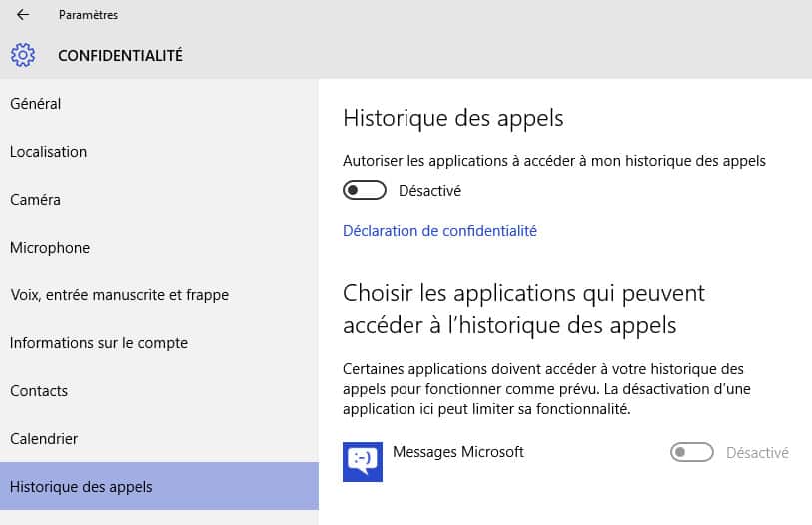Open Voix, entrée manuscrite et frappe
Image resolution: width=812 pixels, height=525 pixels.
point(159,295)
